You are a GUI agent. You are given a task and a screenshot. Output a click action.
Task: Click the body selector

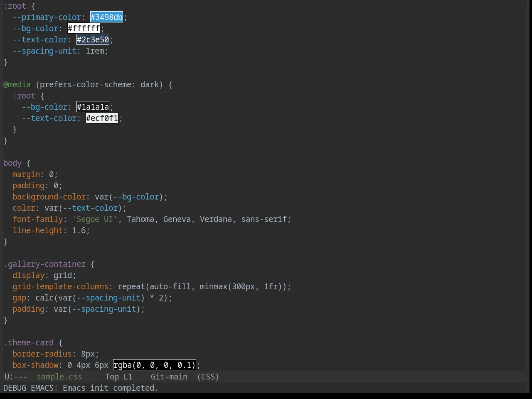coord(12,163)
